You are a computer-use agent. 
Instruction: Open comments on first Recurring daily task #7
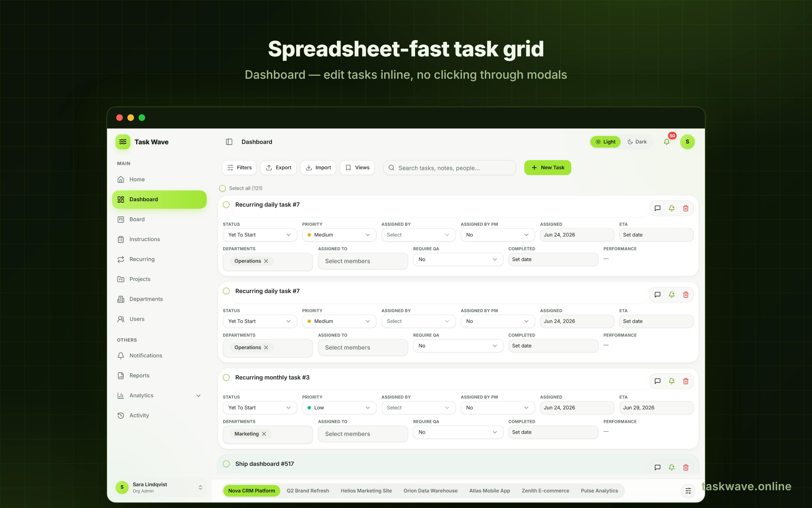click(658, 208)
